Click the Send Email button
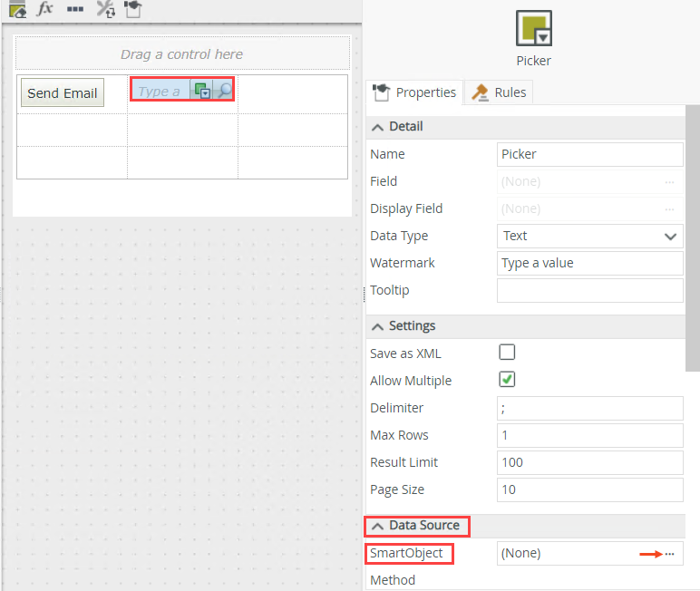The image size is (700, 591). coord(63,92)
